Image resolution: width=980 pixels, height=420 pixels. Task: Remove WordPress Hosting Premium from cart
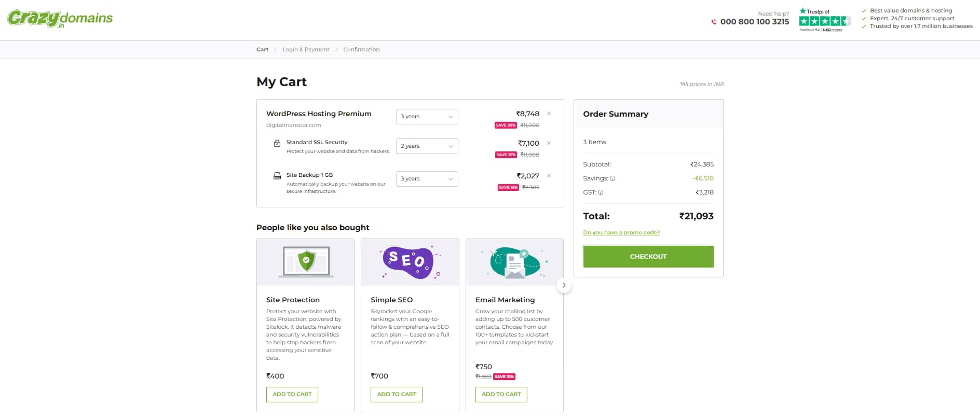[549, 114]
